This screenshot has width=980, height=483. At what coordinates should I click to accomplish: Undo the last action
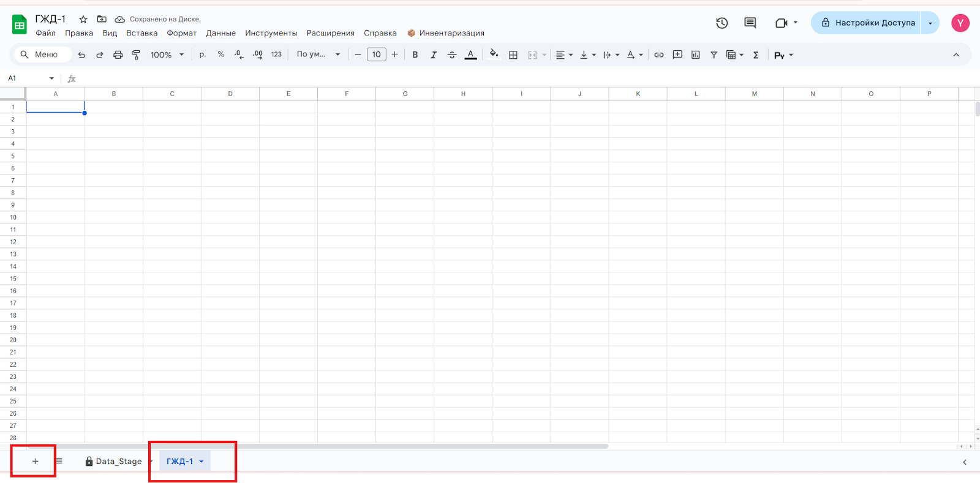pos(81,55)
